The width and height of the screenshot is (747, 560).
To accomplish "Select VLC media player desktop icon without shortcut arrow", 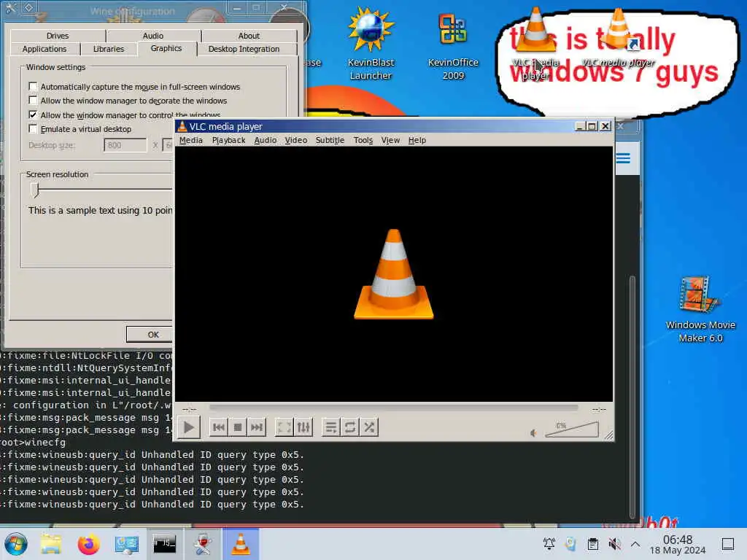I will [x=535, y=43].
